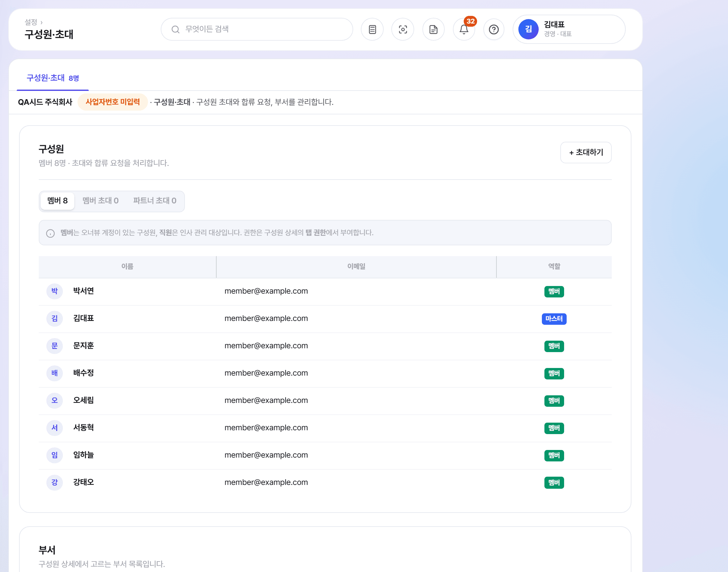Click 문지훈's avatar circle
This screenshot has width=728, height=572.
pos(55,346)
